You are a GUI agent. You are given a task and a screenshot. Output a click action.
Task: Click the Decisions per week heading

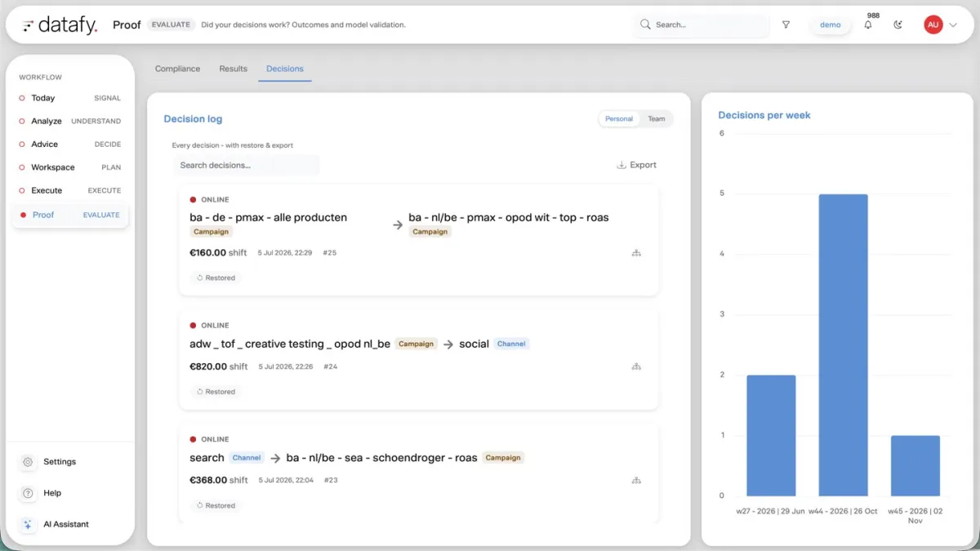point(764,115)
